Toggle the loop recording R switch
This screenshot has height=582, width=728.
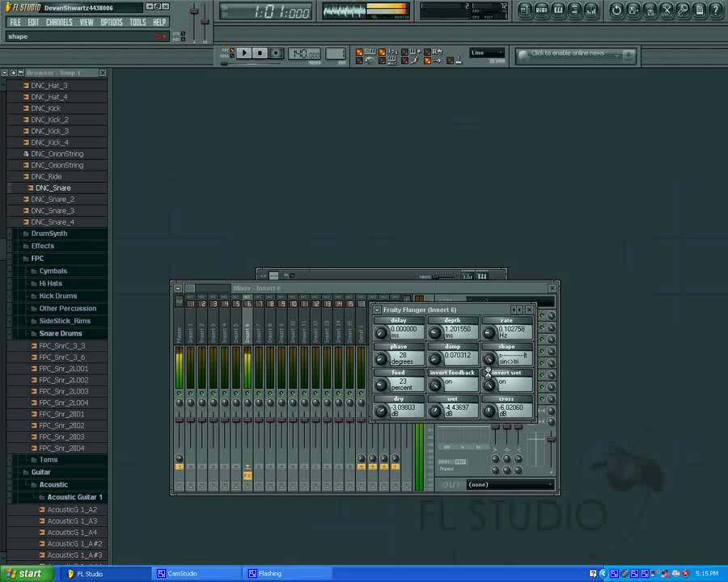tap(427, 52)
